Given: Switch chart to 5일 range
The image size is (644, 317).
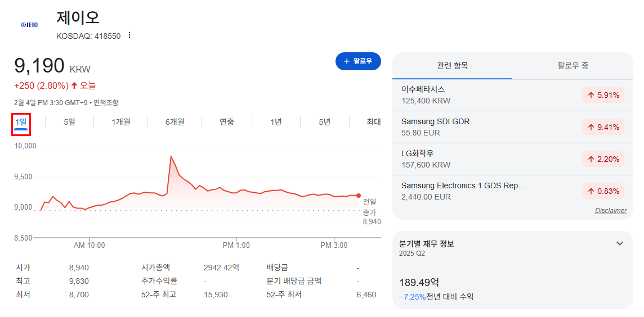Looking at the screenshot, I should (69, 122).
